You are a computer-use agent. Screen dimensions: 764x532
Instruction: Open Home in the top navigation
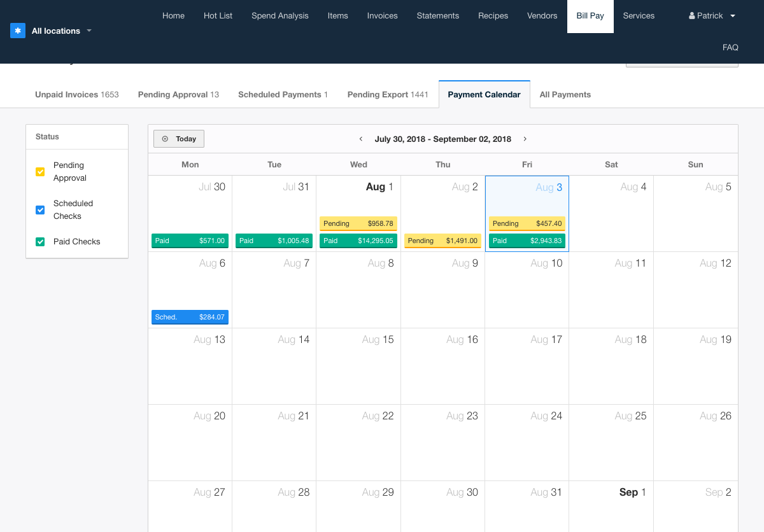point(173,16)
